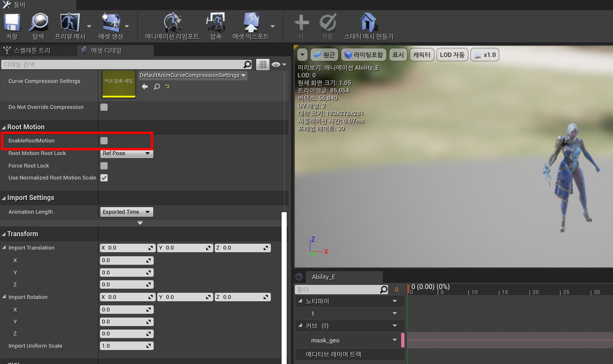
Task: Collapse the 노티파이 track
Action: click(300, 301)
